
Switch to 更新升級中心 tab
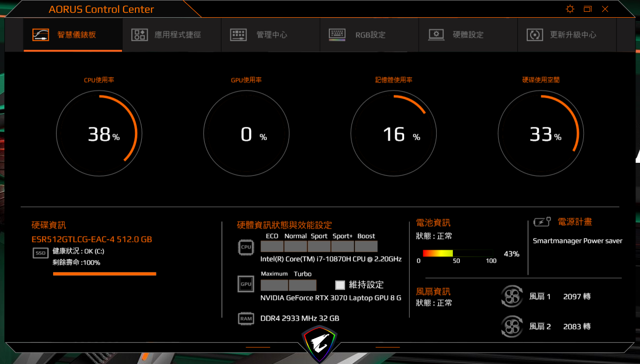pyautogui.click(x=567, y=35)
